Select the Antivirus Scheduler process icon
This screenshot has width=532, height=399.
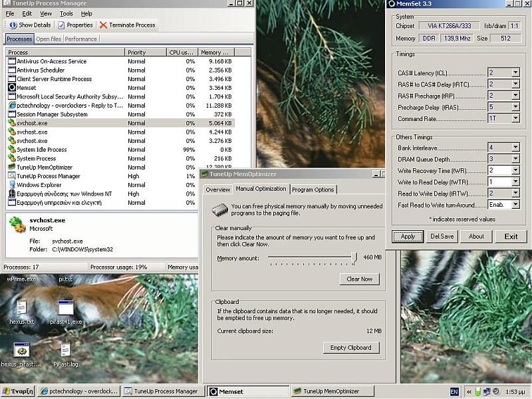tap(12, 70)
